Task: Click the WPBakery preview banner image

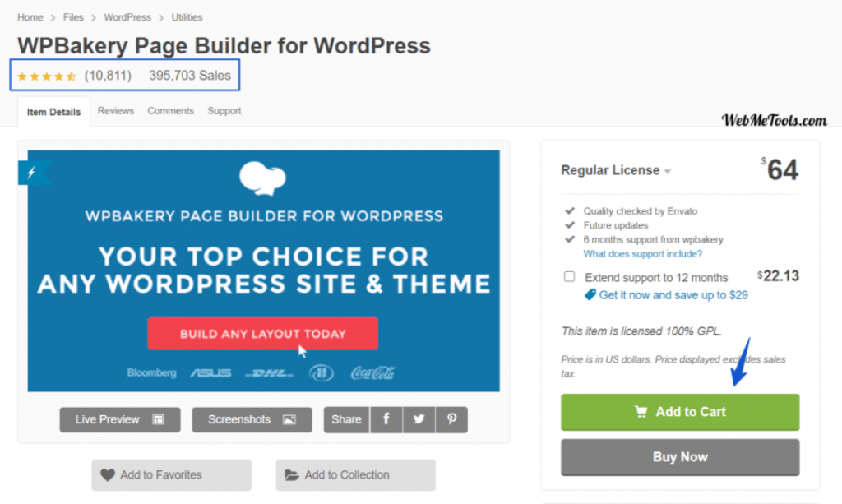Action: pyautogui.click(x=264, y=271)
